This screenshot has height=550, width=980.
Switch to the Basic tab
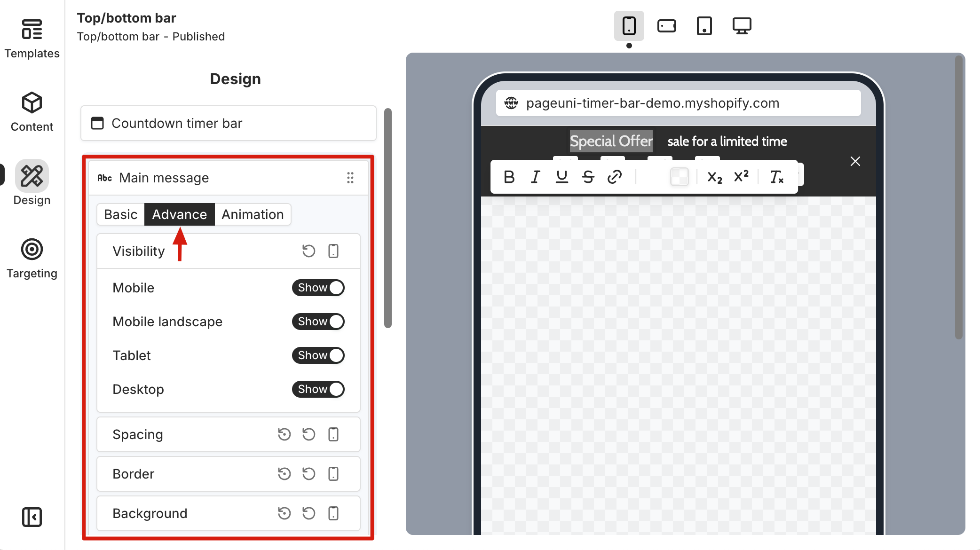coord(121,214)
